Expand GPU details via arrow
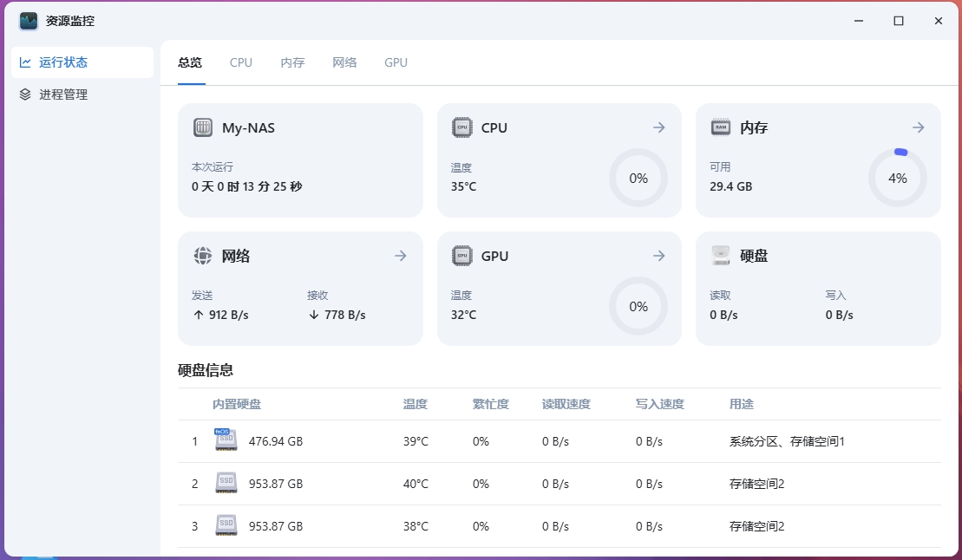 click(659, 256)
